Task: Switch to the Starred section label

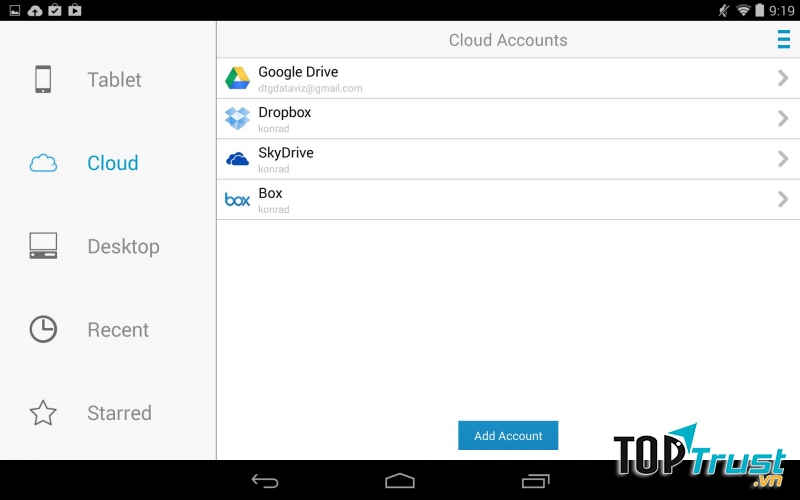Action: (x=119, y=413)
